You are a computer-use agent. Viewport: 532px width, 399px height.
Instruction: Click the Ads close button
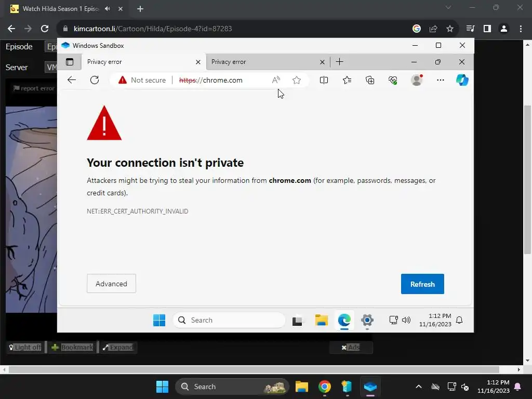(351, 347)
